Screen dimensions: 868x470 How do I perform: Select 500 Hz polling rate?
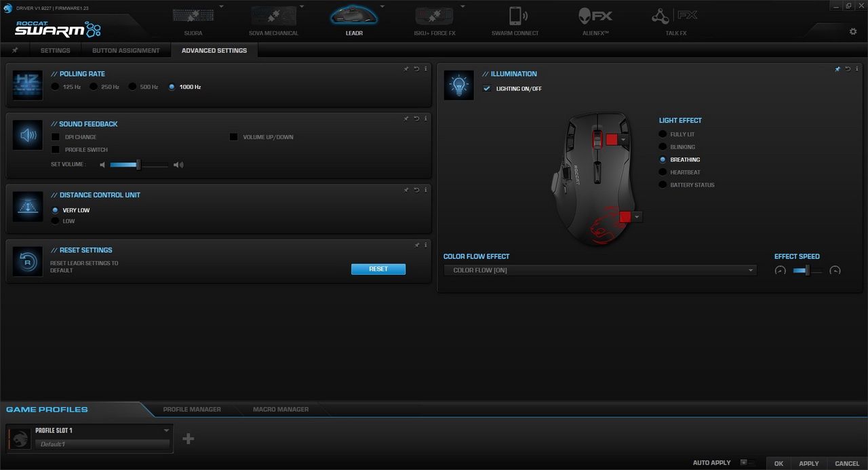coord(132,87)
